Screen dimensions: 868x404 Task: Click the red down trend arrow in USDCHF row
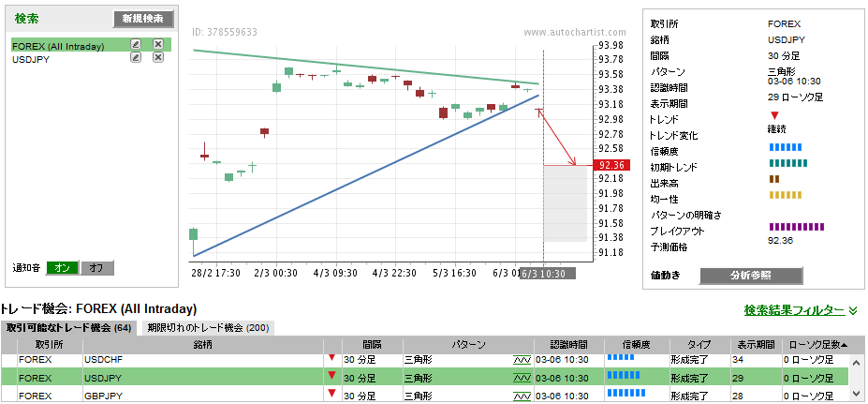click(331, 358)
